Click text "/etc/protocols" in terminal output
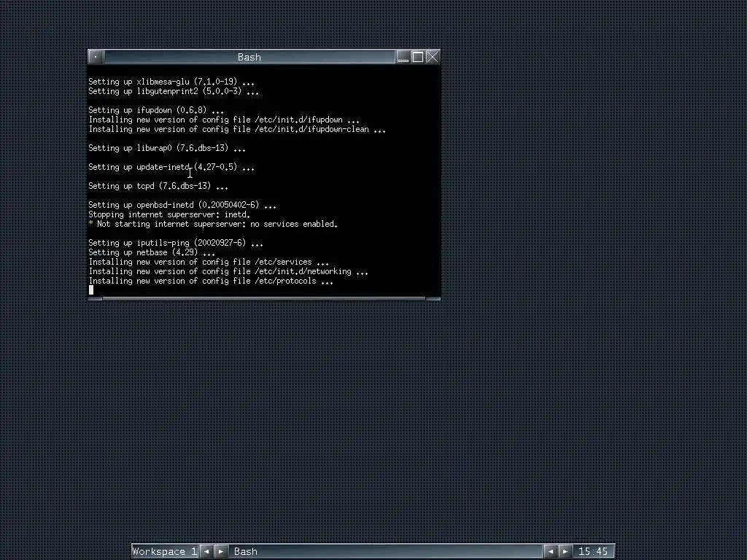Image resolution: width=747 pixels, height=560 pixels. [285, 281]
